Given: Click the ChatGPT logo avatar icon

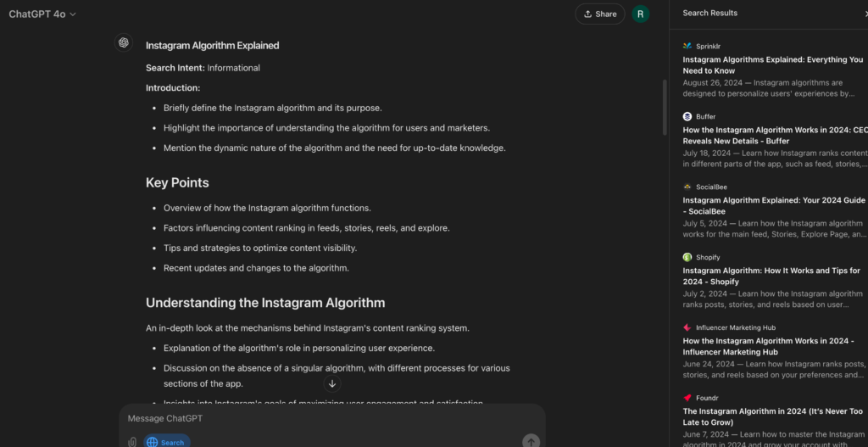Looking at the screenshot, I should [x=124, y=43].
